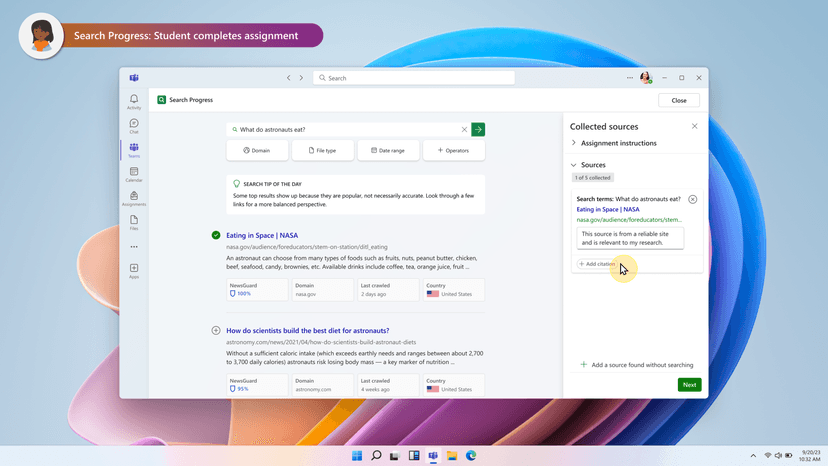Click the nasa.gov Domain card
Viewport: 828px width, 466px height.
(x=323, y=290)
